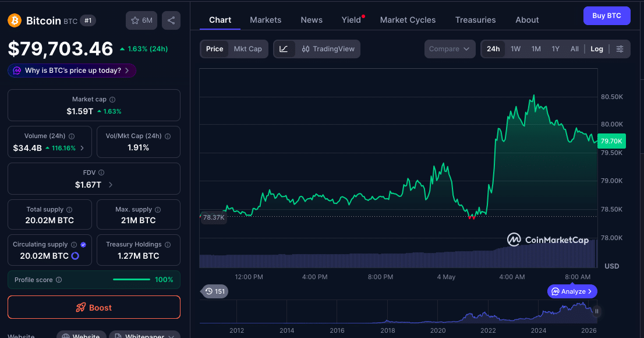The height and width of the screenshot is (338, 644).
Task: Click the AI icon in price-up question
Action: point(17,71)
